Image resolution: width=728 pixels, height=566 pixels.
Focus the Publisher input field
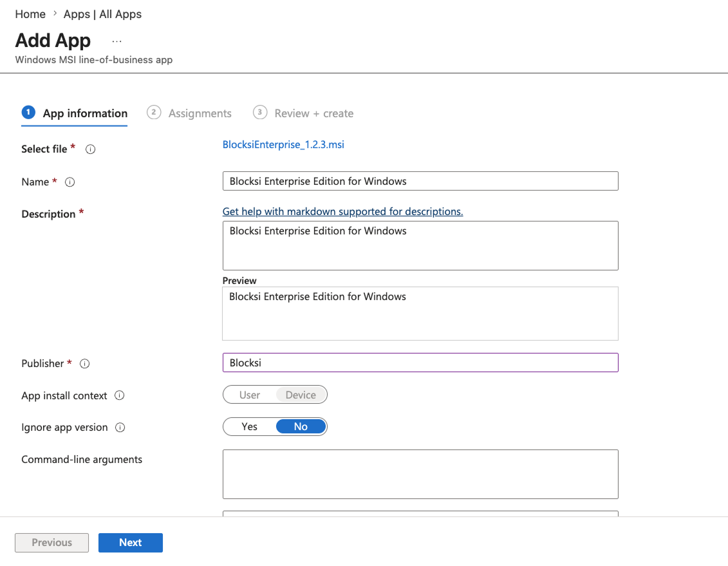420,363
